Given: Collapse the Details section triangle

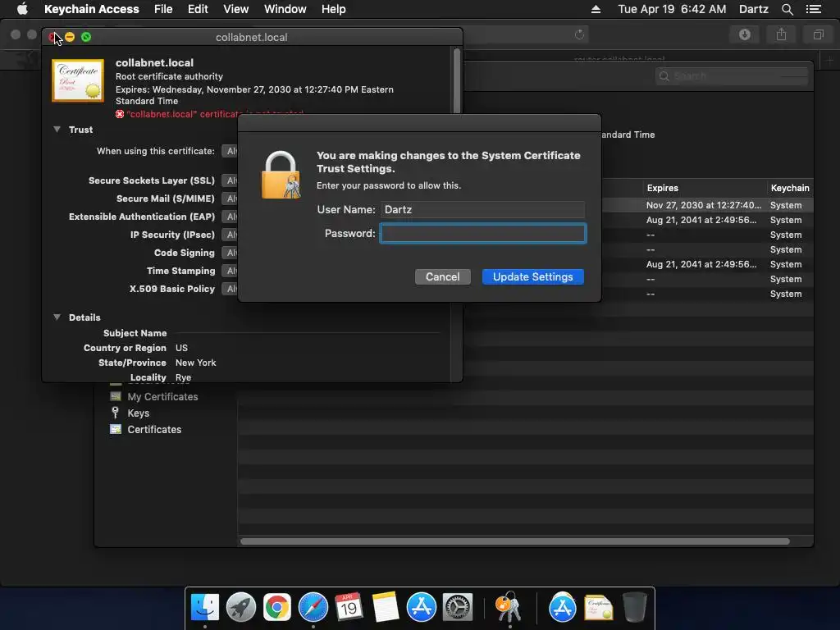Looking at the screenshot, I should [x=57, y=317].
